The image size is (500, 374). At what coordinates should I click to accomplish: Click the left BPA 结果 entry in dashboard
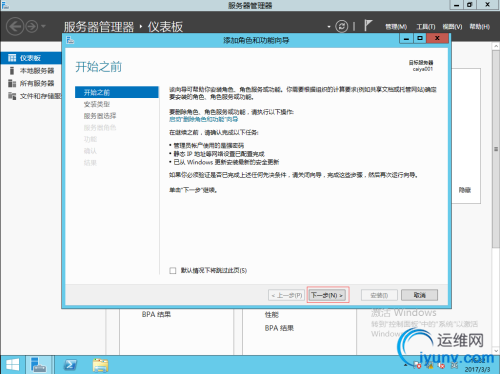pos(156,314)
